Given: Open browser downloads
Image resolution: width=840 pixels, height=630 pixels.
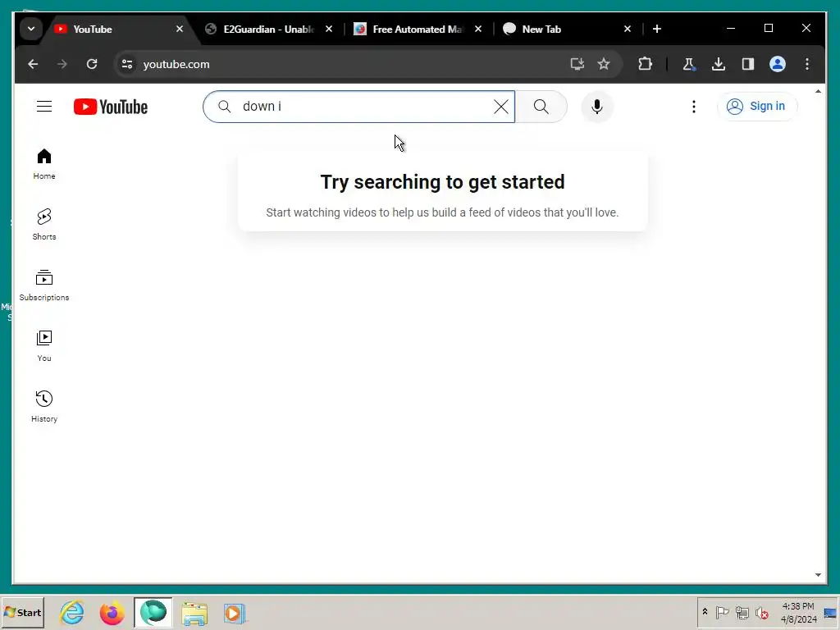Looking at the screenshot, I should coord(719,64).
